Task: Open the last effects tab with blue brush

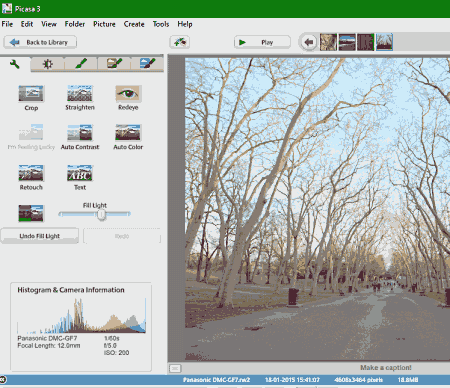Action: [x=147, y=64]
